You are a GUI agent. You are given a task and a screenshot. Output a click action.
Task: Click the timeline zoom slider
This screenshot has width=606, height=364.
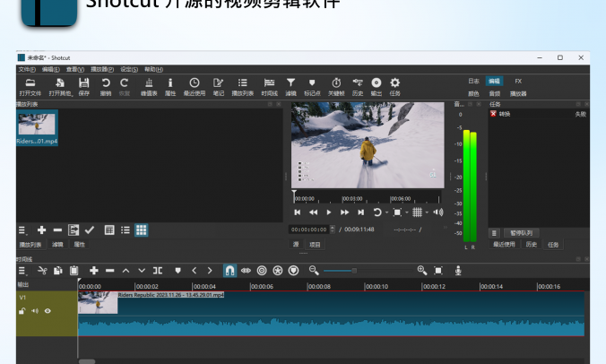[x=370, y=271]
